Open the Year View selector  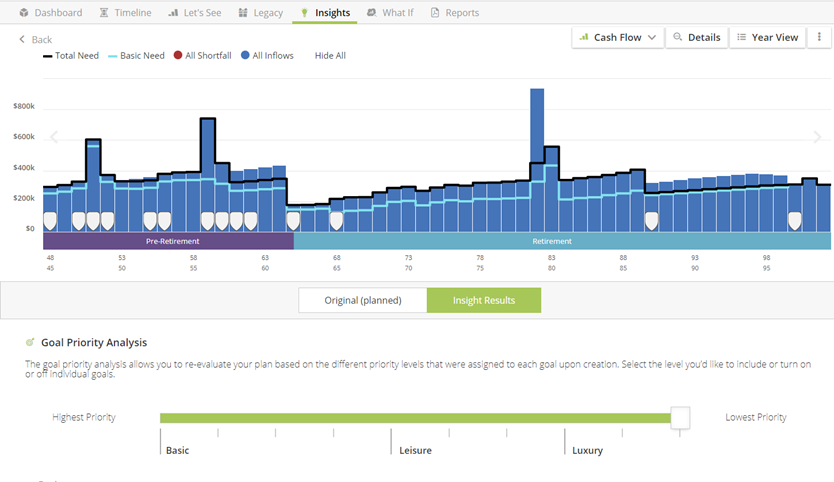[x=767, y=37]
